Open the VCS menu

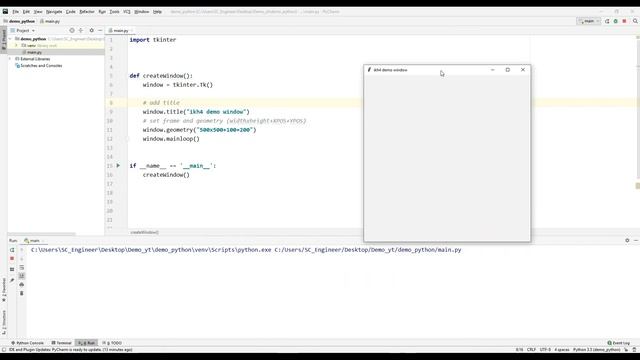click(x=127, y=12)
